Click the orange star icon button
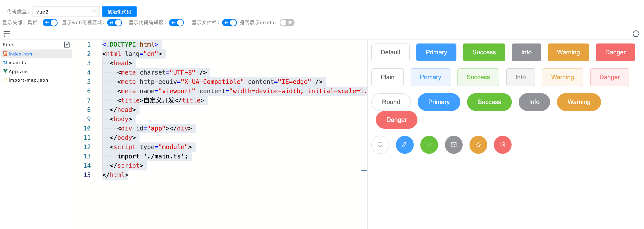Image resolution: width=644 pixels, height=229 pixels. [478, 145]
